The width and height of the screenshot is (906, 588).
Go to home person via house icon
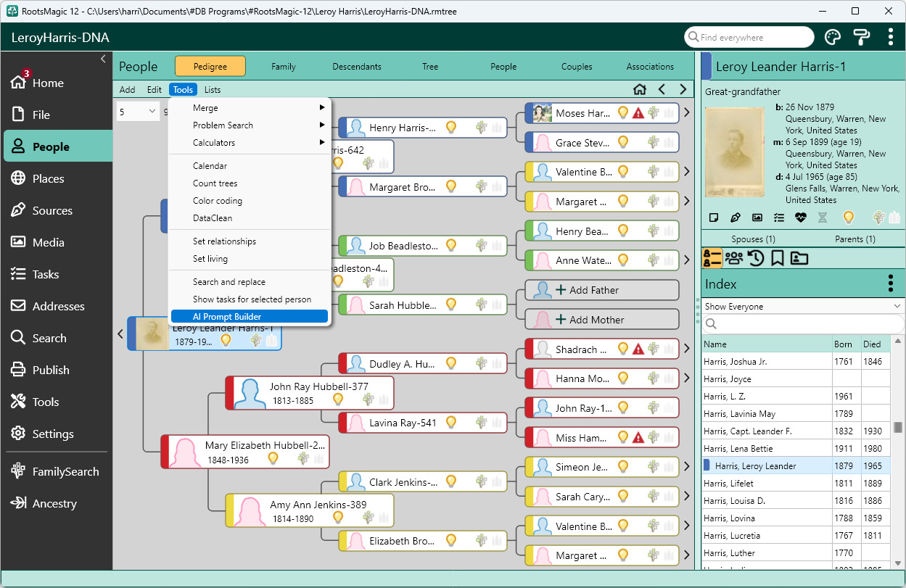639,89
